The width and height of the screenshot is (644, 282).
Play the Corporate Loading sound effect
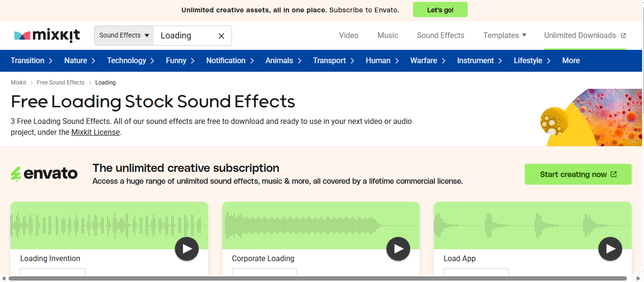398,249
